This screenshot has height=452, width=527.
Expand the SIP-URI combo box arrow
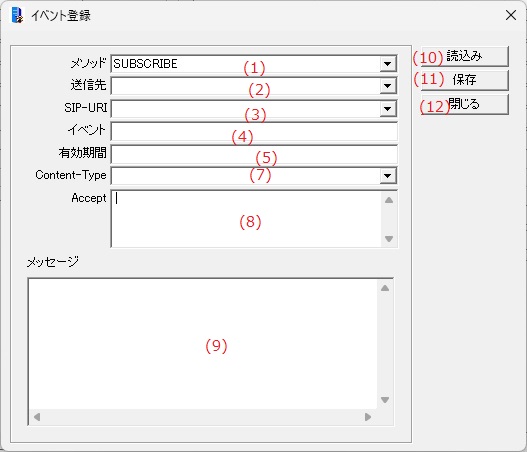tap(388, 109)
